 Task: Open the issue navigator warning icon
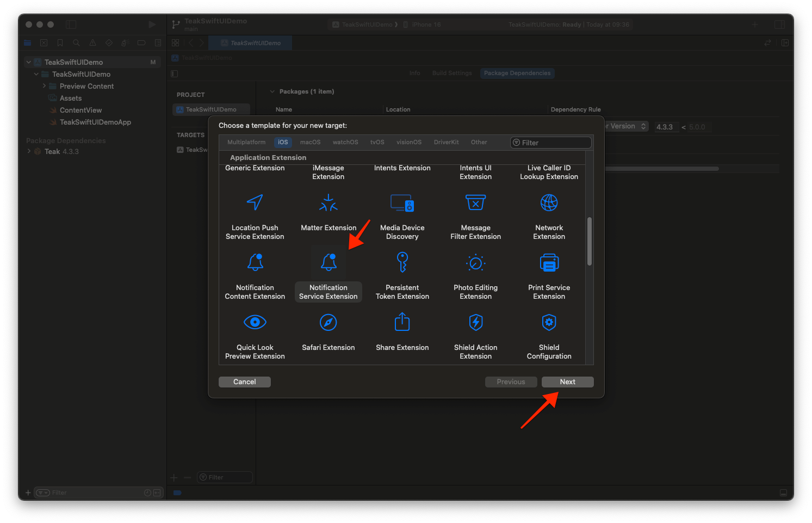click(x=92, y=43)
